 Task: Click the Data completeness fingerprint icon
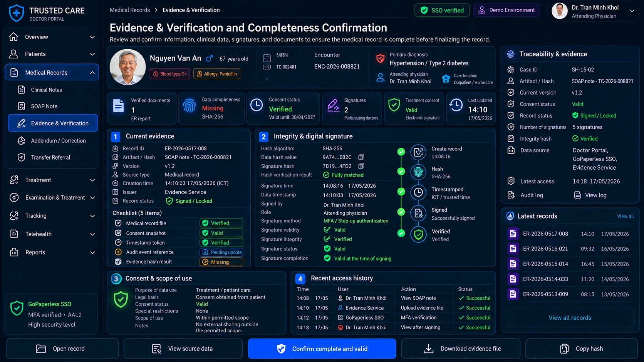(x=190, y=105)
